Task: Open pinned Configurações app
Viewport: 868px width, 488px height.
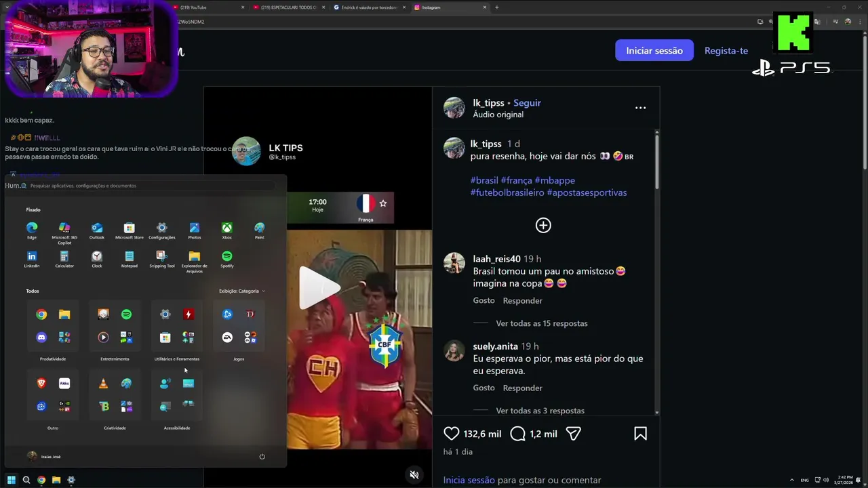Action: (x=162, y=230)
